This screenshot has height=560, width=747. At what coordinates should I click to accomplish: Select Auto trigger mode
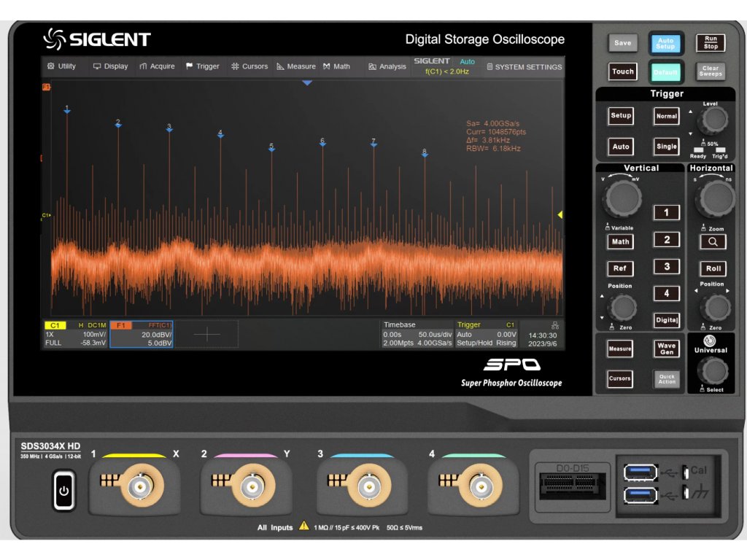(x=621, y=147)
